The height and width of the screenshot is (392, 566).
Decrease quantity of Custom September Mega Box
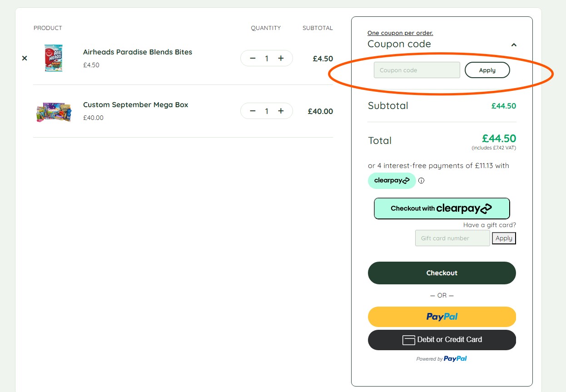[x=253, y=111]
